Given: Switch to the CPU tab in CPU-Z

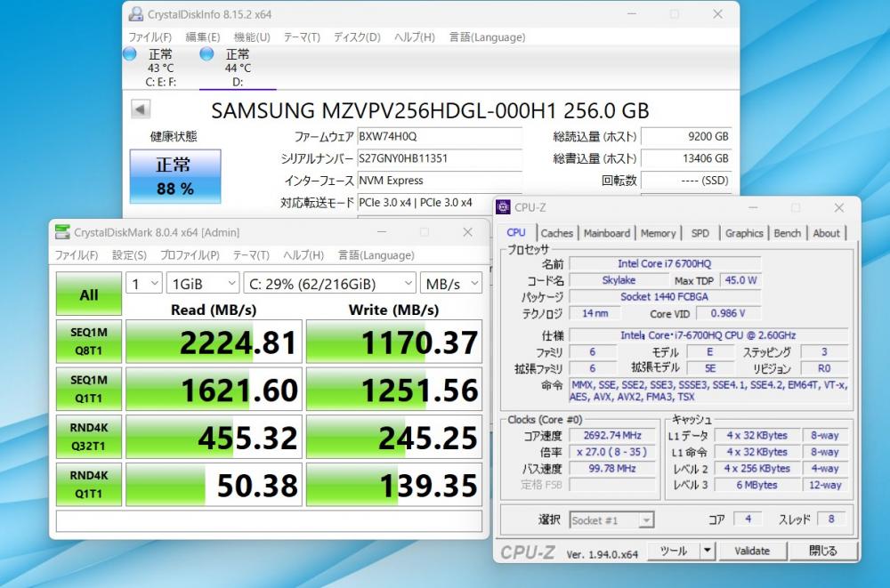Looking at the screenshot, I should 516,232.
